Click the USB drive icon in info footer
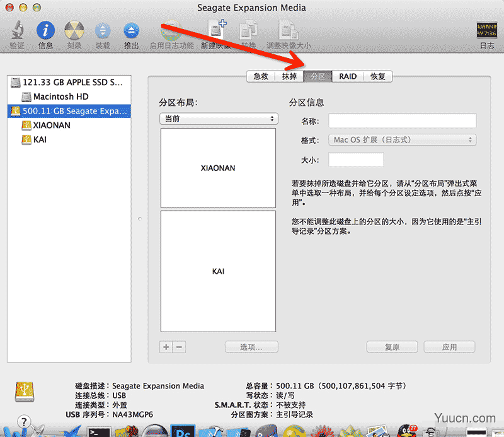Screen dimensions: 504x437 click(x=25, y=392)
